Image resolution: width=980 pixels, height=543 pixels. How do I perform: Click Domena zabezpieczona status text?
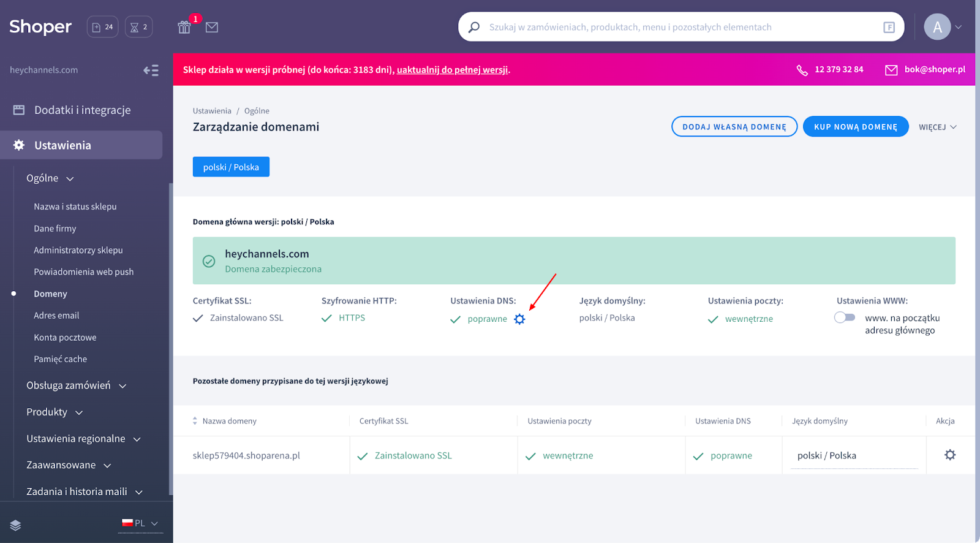(x=273, y=269)
